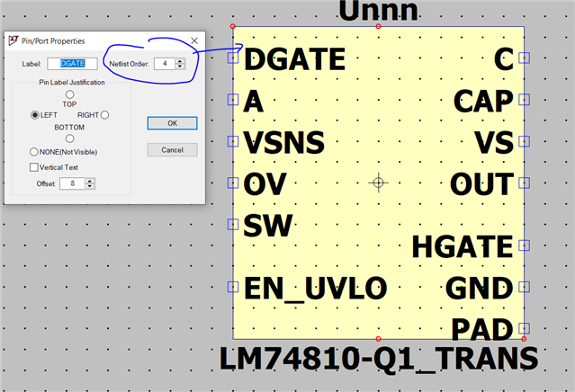Click the SW pin label text
The width and height of the screenshot is (575, 392).
pyautogui.click(x=268, y=226)
